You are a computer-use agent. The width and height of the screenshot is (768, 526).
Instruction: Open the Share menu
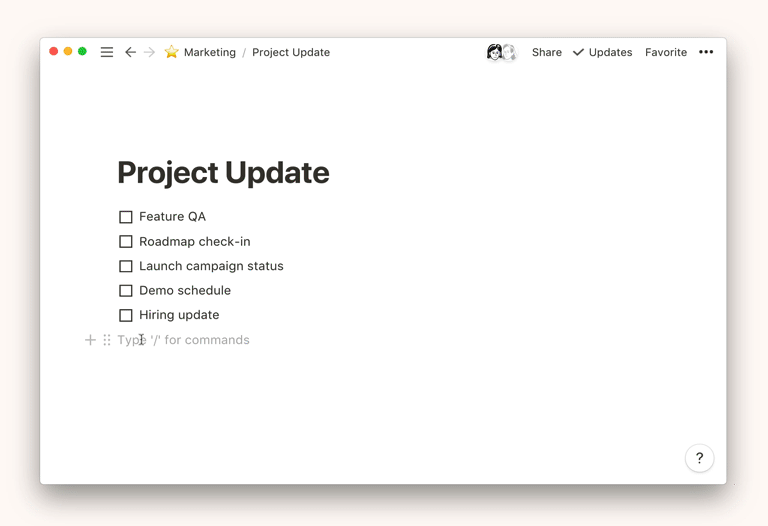click(546, 52)
